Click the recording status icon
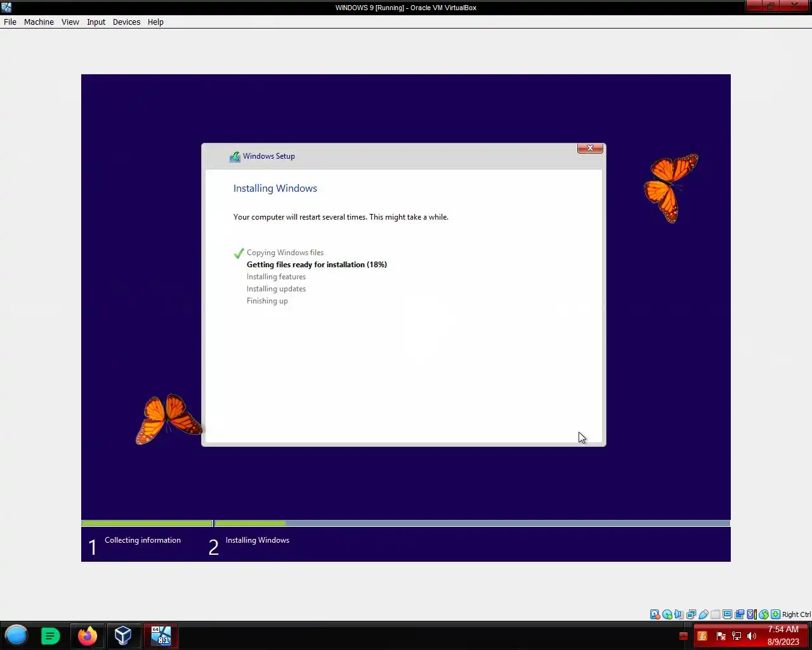Viewport: 812px width, 650px height. [x=739, y=614]
